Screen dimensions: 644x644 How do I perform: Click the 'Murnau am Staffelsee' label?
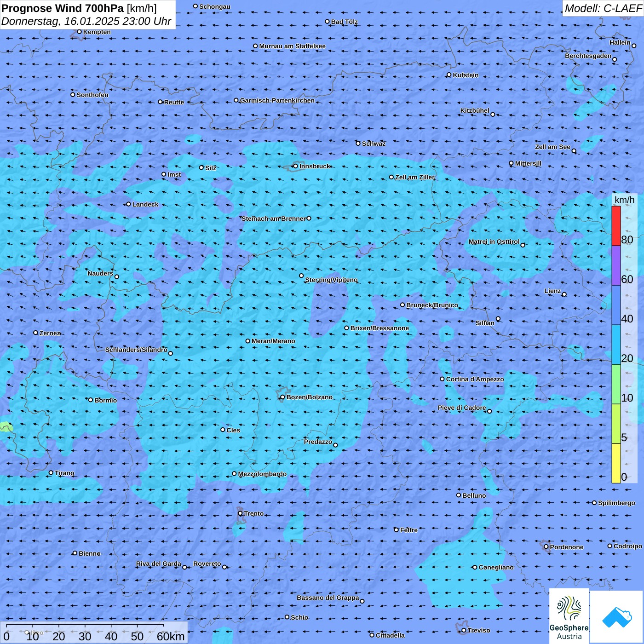click(293, 46)
